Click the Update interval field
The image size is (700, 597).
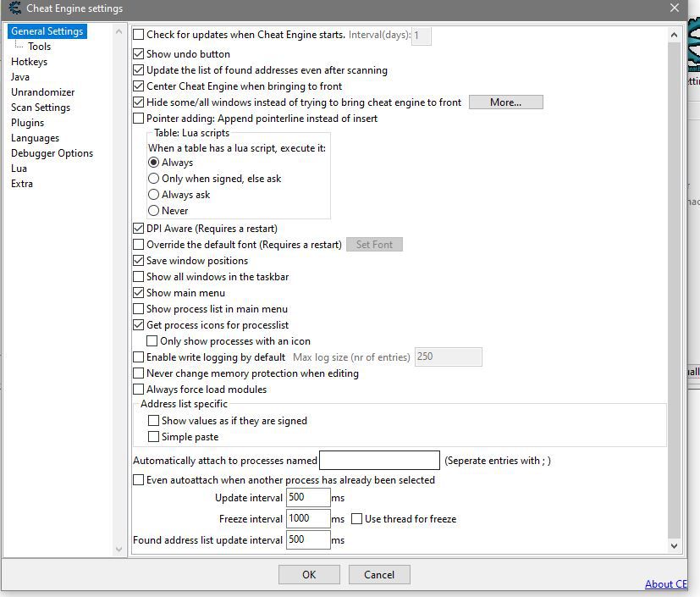coord(308,497)
